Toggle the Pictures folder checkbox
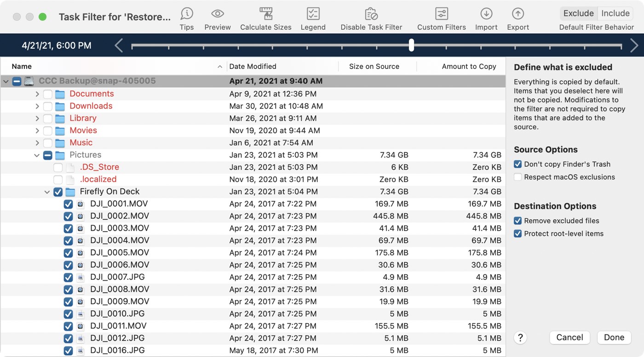 (x=48, y=155)
